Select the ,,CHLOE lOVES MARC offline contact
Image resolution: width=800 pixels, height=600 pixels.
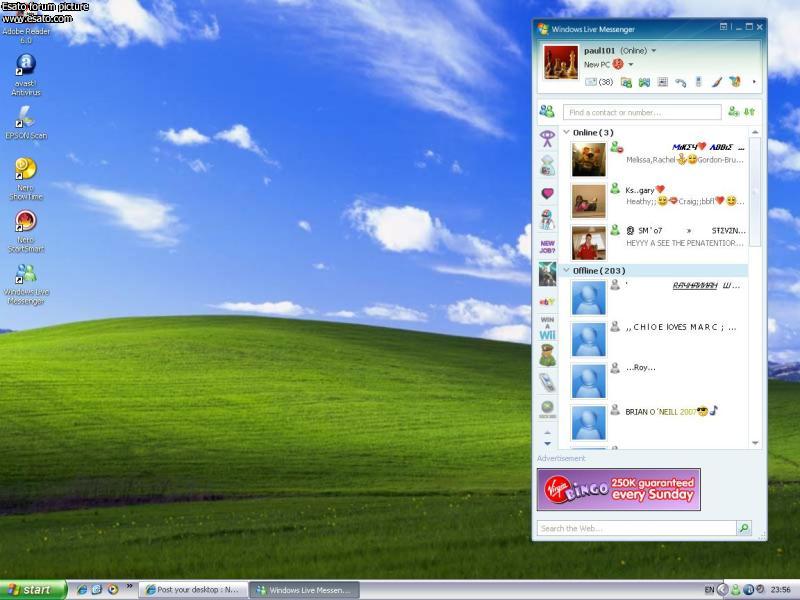coord(658,339)
